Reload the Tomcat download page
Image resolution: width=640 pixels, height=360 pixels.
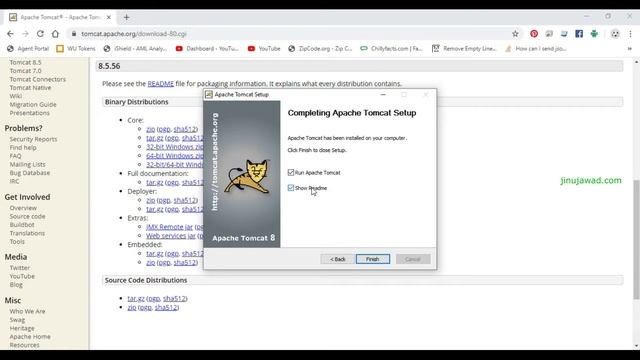pos(40,34)
